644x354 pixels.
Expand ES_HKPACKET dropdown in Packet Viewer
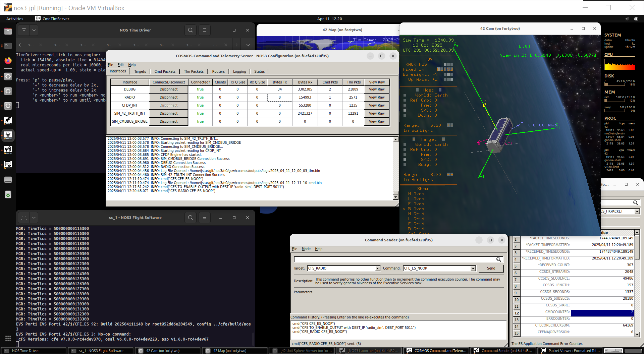click(x=637, y=212)
